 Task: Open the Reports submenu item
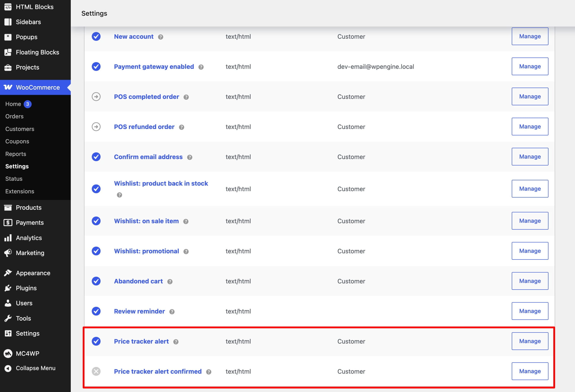click(15, 154)
